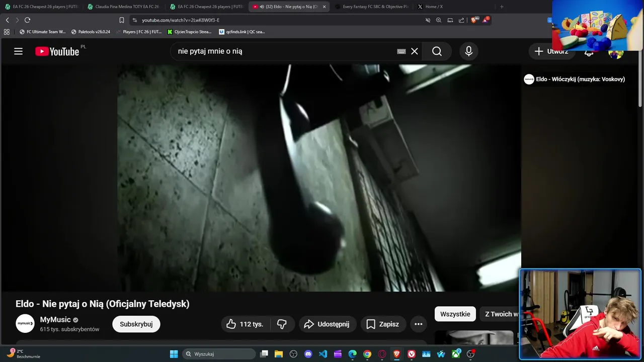
Task: Dislike the video with thumbs down
Action: (x=282, y=324)
